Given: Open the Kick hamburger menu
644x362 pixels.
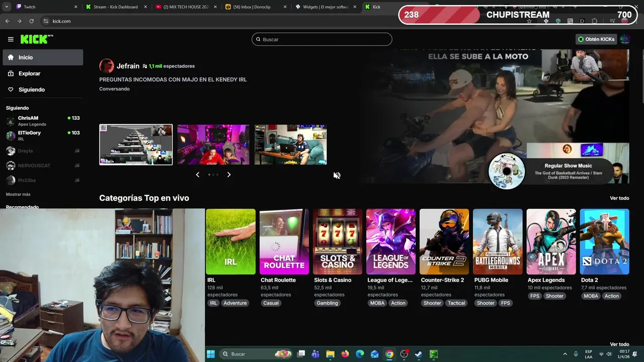Looking at the screenshot, I should click(x=11, y=39).
